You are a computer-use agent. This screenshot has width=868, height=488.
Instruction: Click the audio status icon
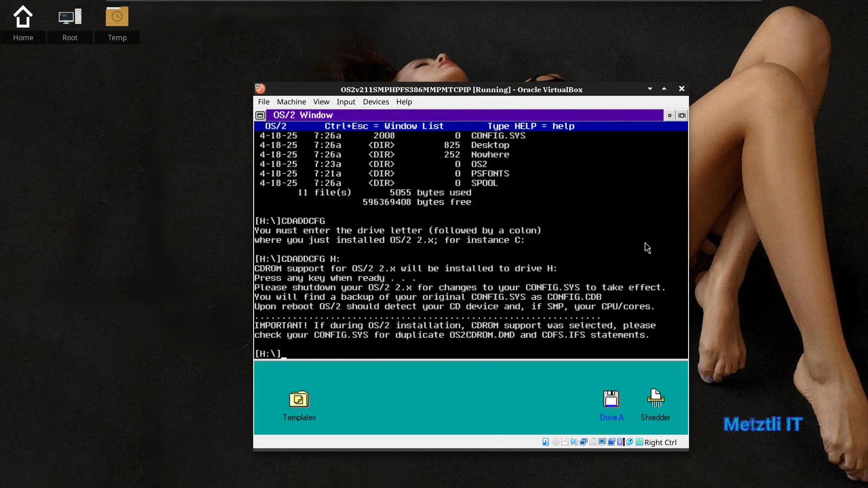(574, 442)
